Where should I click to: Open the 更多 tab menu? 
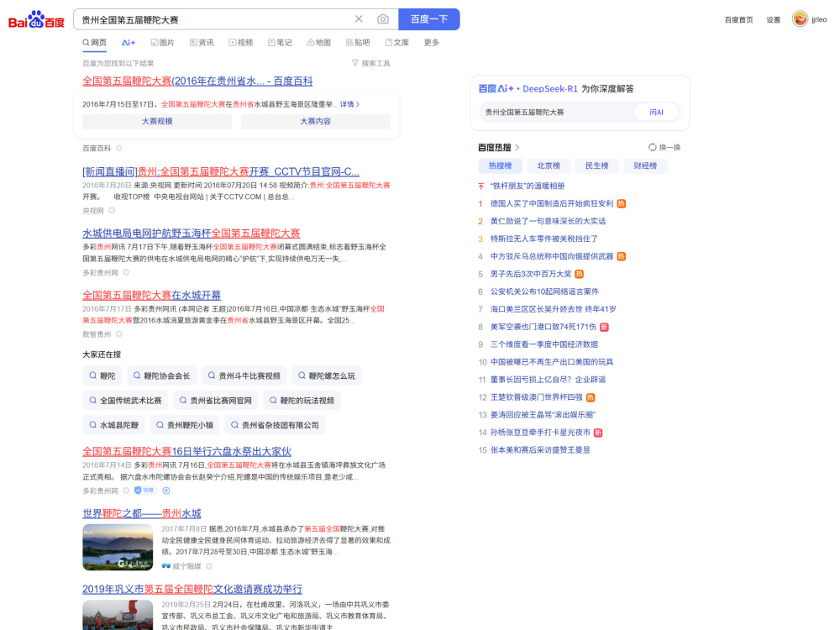click(431, 42)
